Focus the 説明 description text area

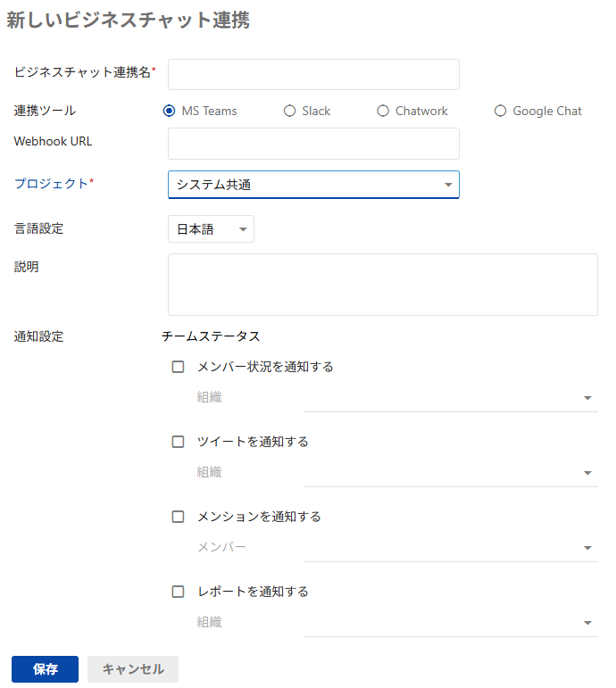[383, 285]
